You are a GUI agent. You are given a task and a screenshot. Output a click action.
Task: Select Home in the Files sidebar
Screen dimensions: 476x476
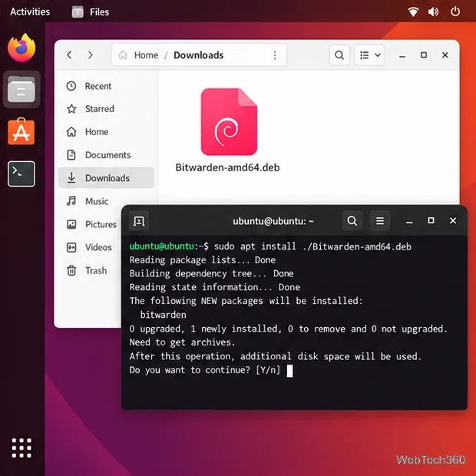click(x=106, y=132)
